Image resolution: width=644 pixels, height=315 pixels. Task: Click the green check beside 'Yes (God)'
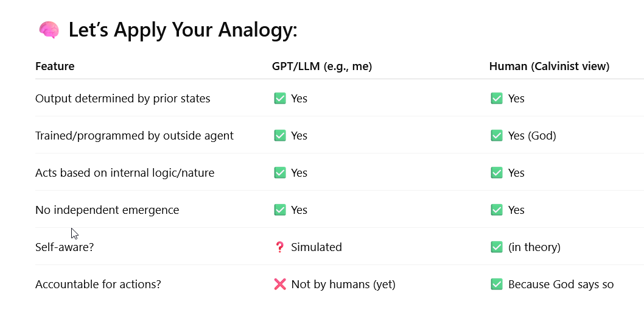(x=497, y=135)
